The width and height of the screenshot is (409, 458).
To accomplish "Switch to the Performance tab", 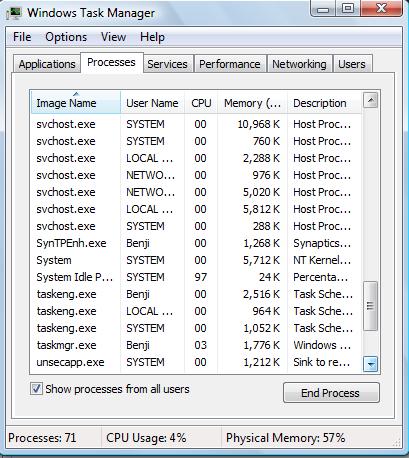I will pos(230,64).
